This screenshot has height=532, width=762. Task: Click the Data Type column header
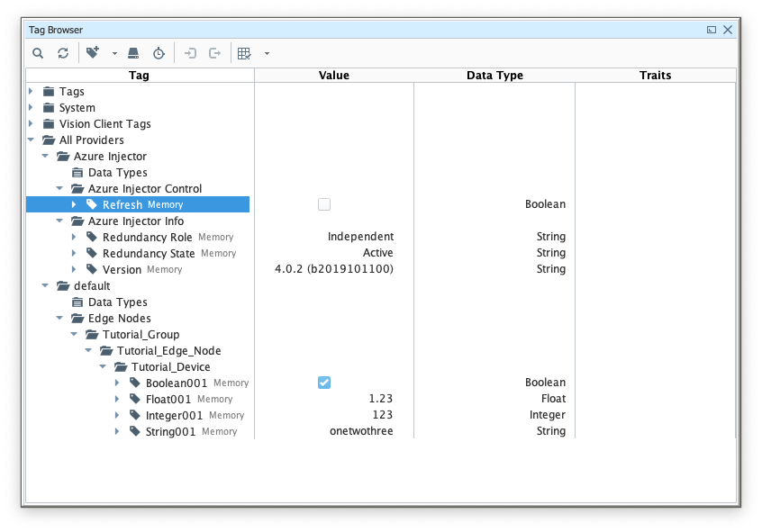(x=494, y=76)
